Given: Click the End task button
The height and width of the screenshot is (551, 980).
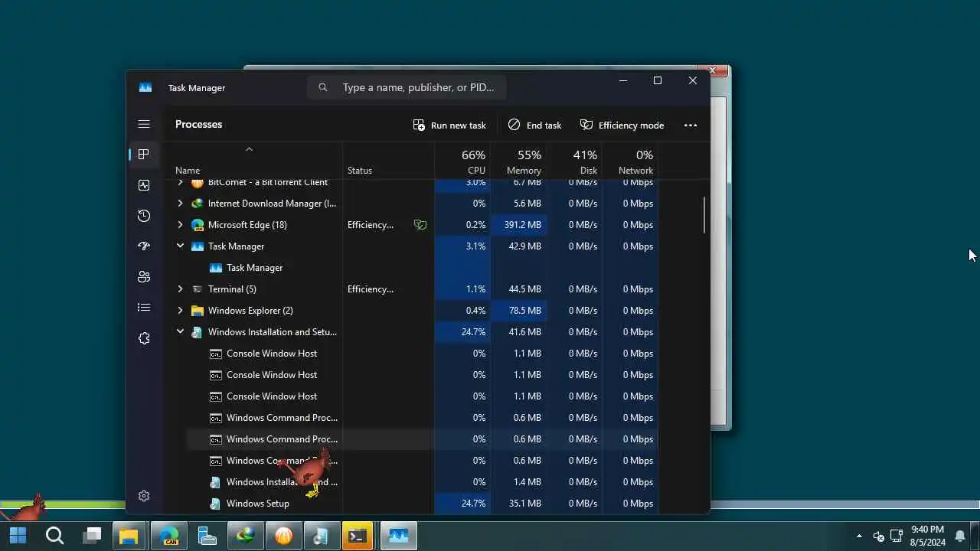Looking at the screenshot, I should tap(534, 126).
